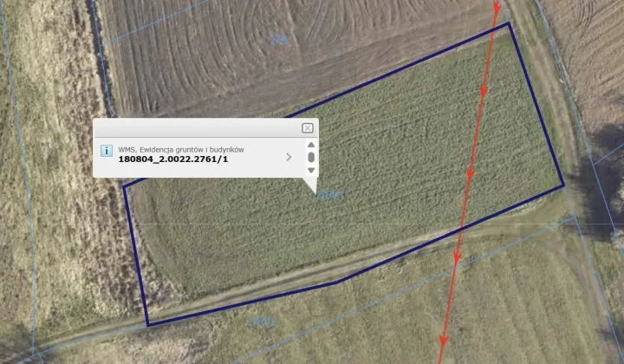
Task: Click the dark-blue parcel's bottom-left corner vertex
Action: (147, 325)
